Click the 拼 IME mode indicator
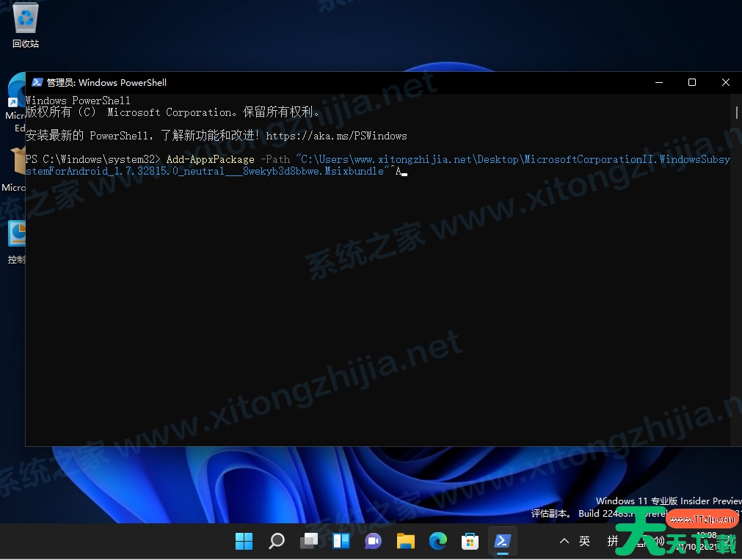 pos(612,541)
